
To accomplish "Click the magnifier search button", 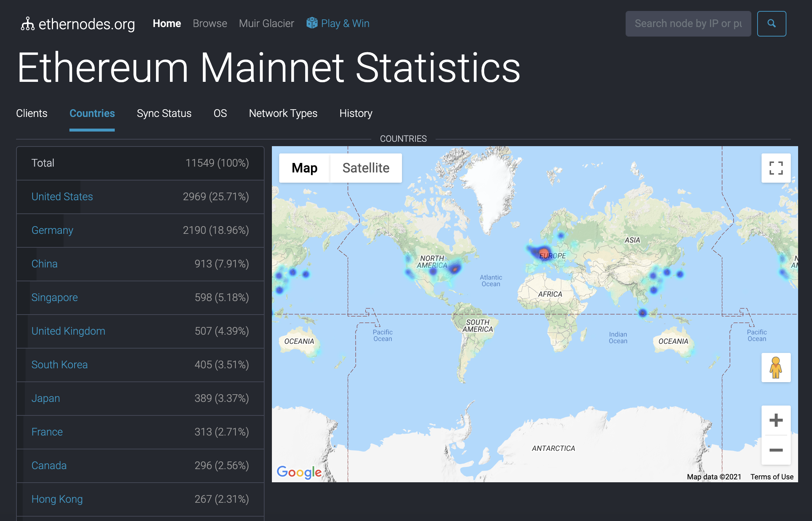I will [x=771, y=24].
